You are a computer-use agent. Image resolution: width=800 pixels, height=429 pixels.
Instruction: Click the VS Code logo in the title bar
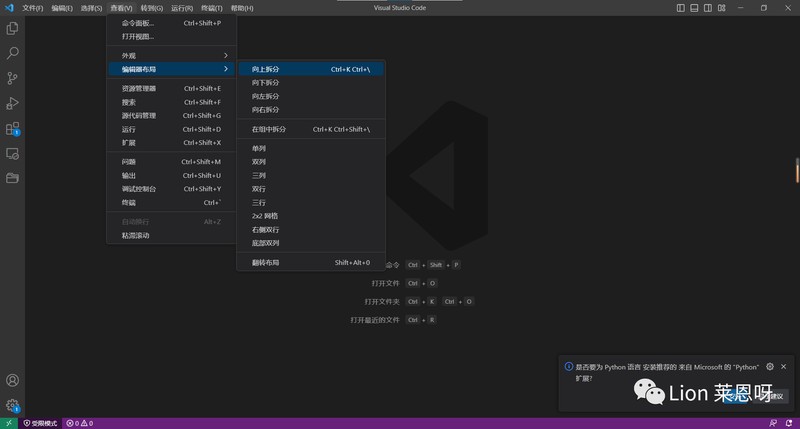tap(9, 8)
